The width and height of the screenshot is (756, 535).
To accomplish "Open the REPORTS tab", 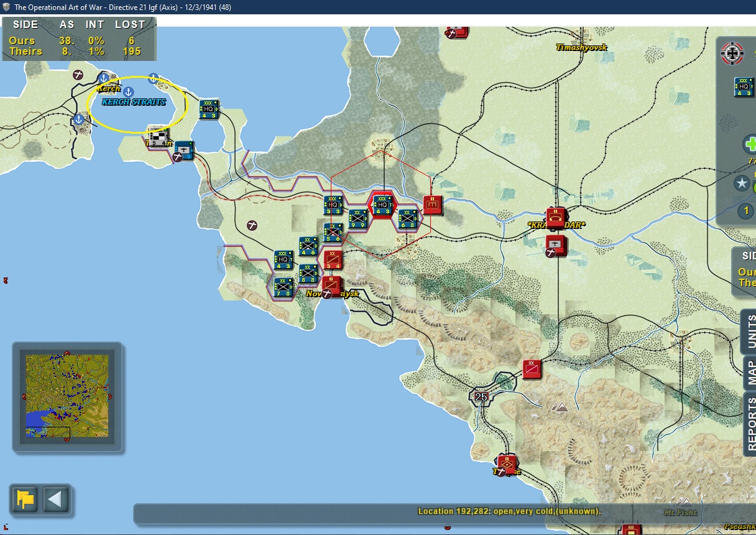I will point(750,424).
